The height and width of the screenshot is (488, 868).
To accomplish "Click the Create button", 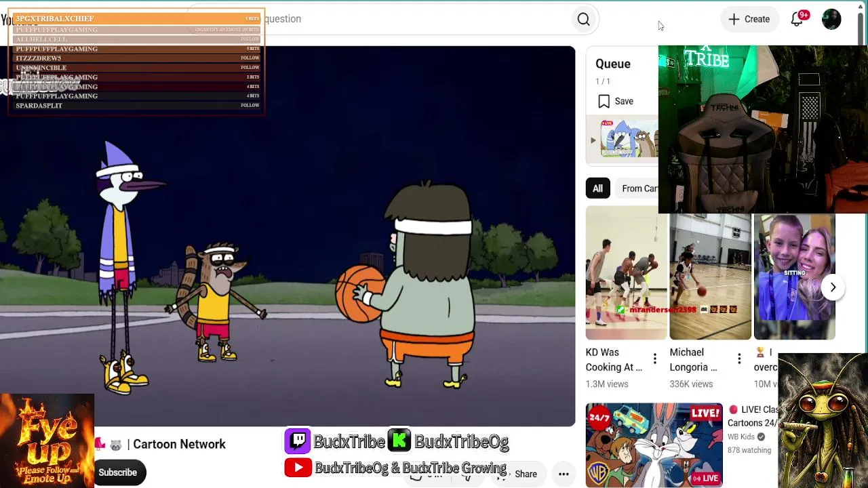I will [x=749, y=19].
